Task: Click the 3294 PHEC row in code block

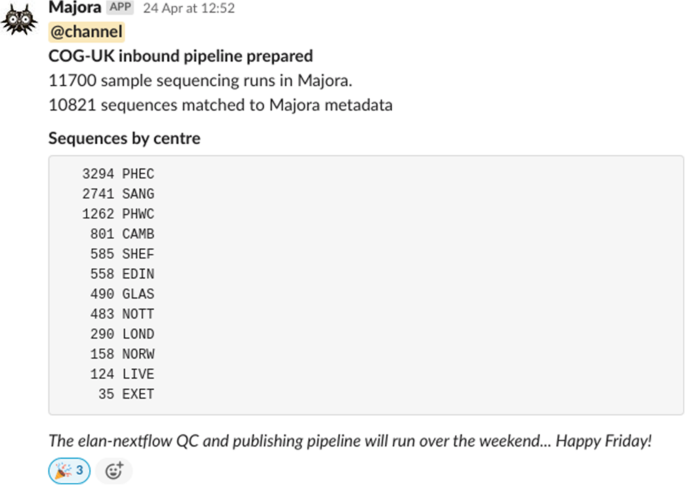Action: click(118, 174)
